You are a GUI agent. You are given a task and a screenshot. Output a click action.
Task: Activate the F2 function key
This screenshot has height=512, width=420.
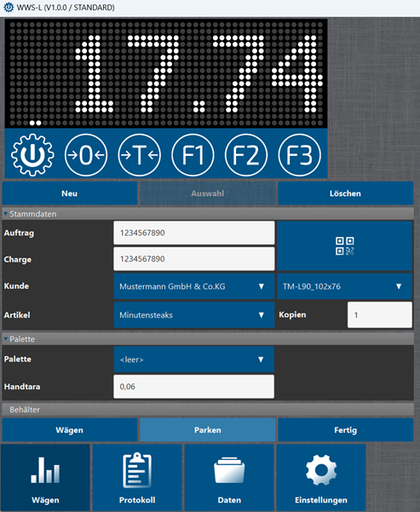(246, 155)
